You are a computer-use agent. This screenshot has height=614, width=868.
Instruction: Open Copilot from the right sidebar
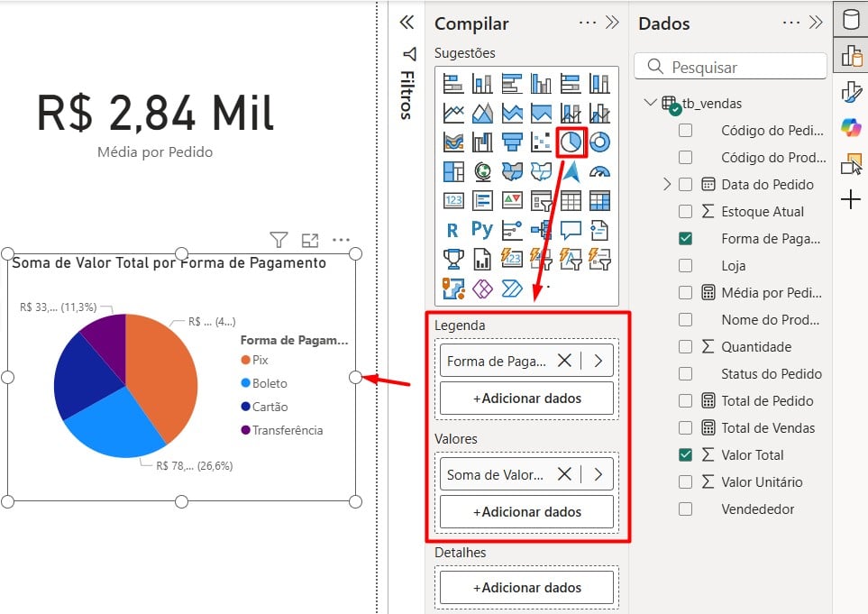pyautogui.click(x=851, y=127)
